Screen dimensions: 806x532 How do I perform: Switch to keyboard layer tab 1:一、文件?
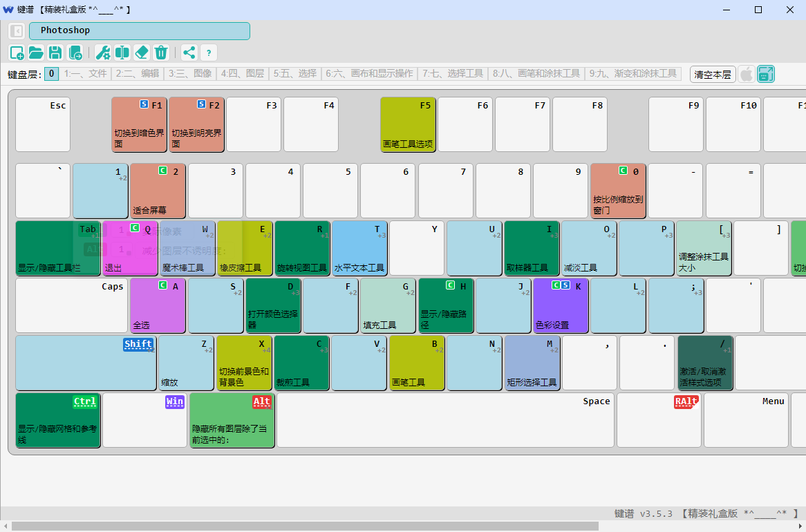tap(86, 74)
